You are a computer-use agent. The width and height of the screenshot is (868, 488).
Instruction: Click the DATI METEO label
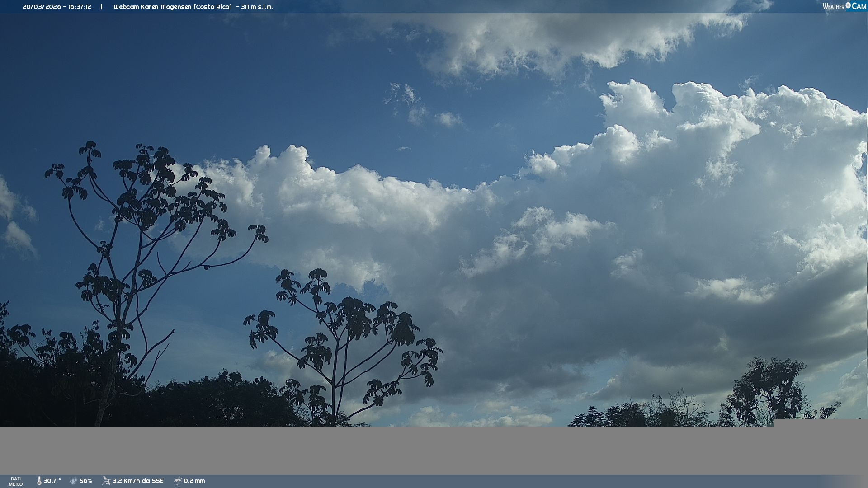pyautogui.click(x=16, y=481)
